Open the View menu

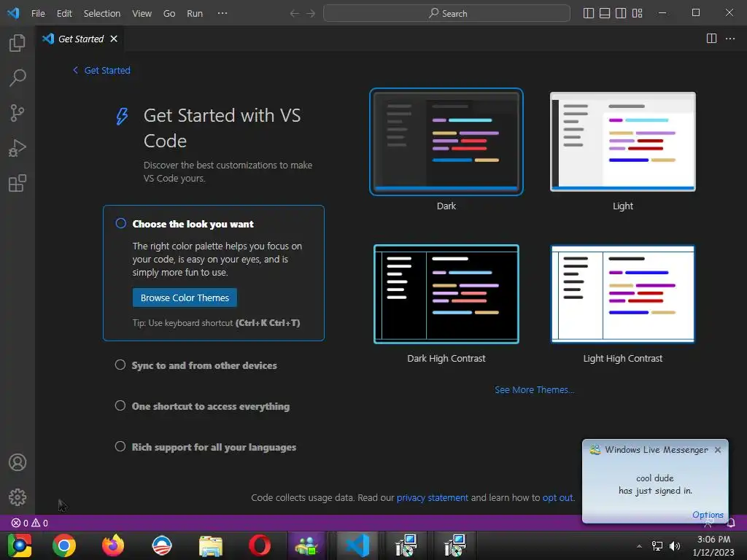[x=142, y=13]
